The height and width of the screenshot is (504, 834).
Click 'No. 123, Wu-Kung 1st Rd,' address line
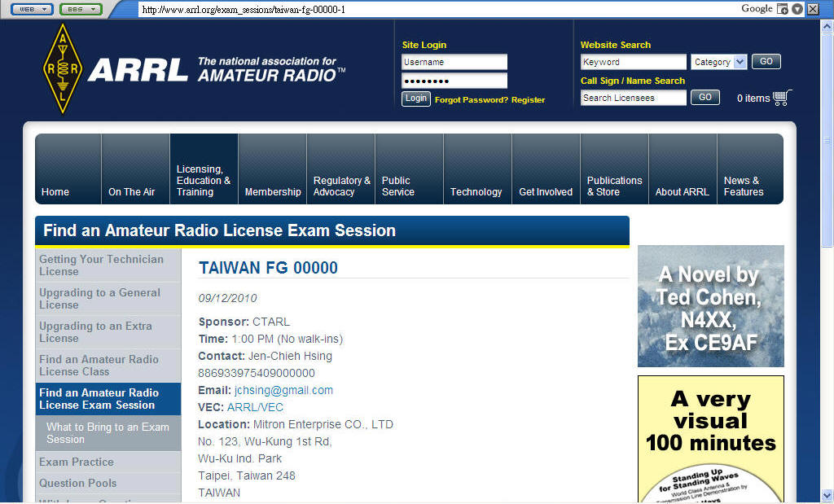pos(265,441)
